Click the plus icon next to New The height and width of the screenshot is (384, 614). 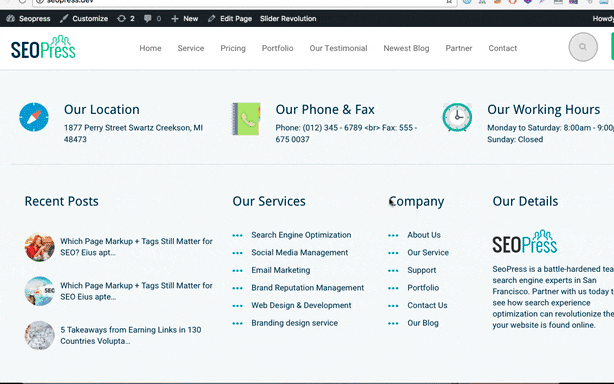175,18
